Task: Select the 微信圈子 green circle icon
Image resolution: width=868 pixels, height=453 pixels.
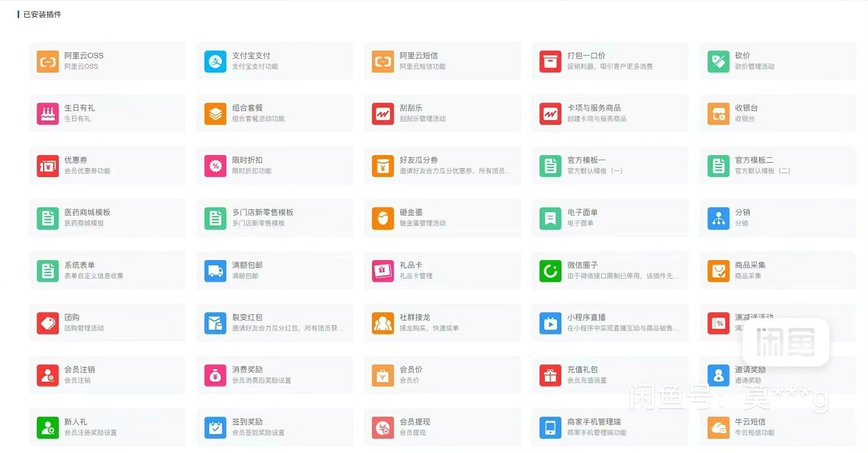Action: [550, 271]
